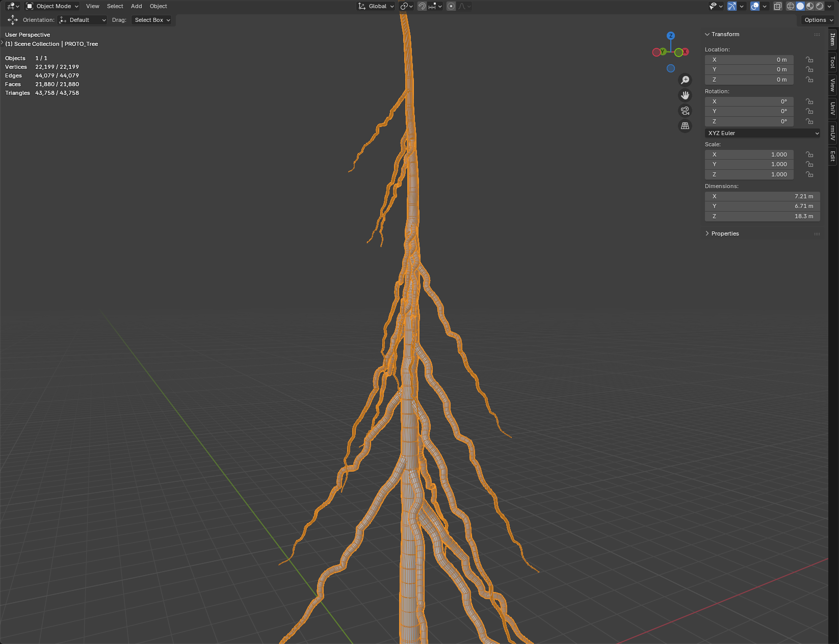The image size is (839, 644).
Task: Toggle X-ray display mode
Action: point(778,6)
